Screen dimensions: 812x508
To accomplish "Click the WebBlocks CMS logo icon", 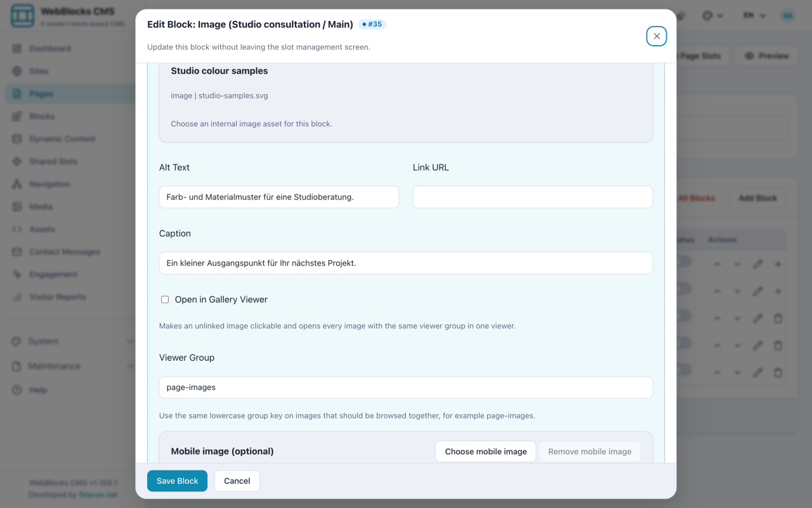I will [22, 16].
